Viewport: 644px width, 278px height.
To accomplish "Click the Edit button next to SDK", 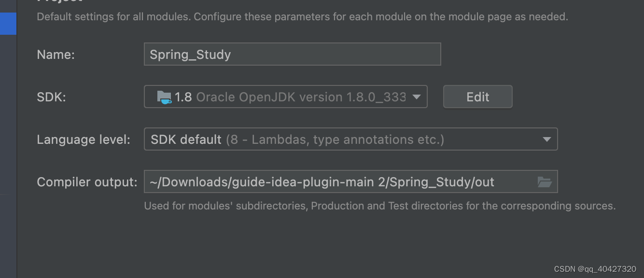I will click(478, 97).
